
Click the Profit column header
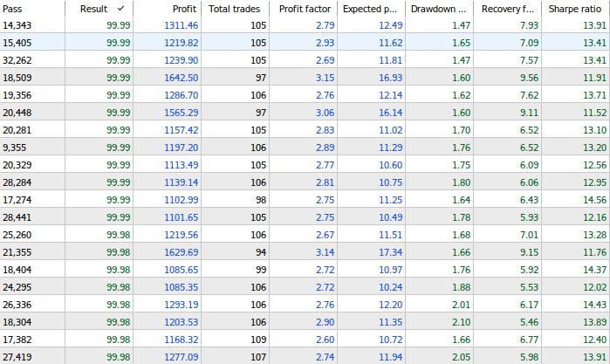tap(167, 9)
